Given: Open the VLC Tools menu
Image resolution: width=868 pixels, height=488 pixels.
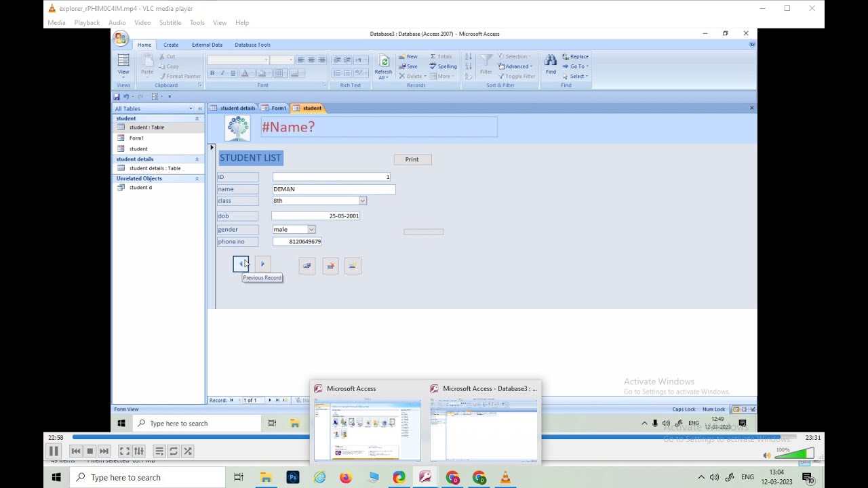Looking at the screenshot, I should (197, 22).
